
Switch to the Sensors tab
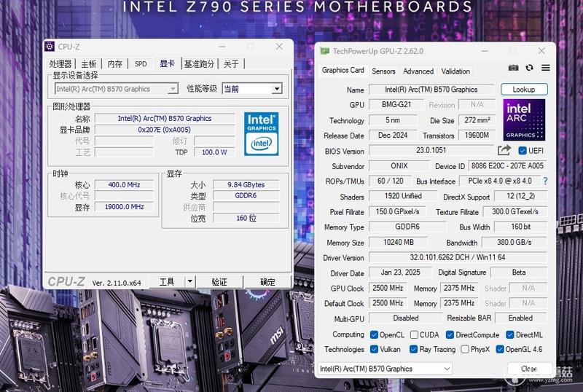click(383, 71)
